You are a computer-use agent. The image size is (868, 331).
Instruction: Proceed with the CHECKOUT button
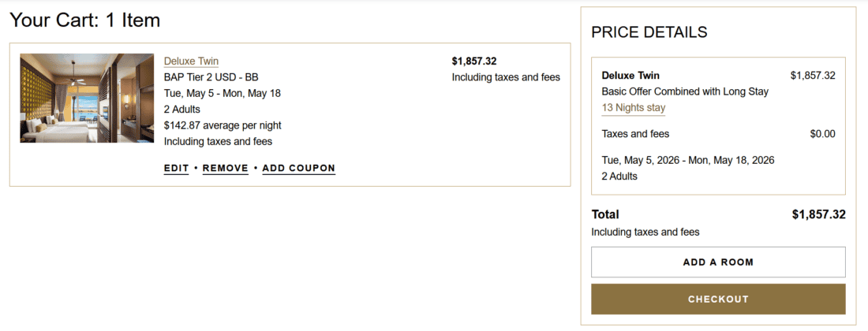point(718,299)
